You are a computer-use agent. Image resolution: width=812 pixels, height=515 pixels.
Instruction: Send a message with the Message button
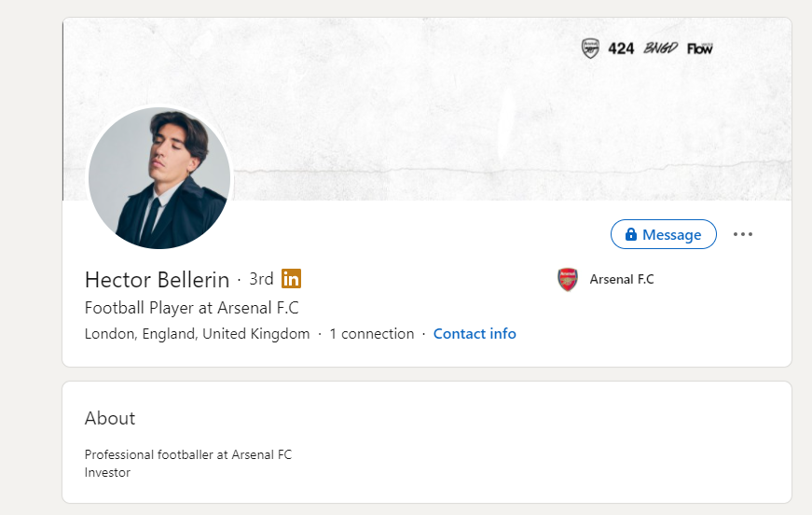click(x=664, y=234)
